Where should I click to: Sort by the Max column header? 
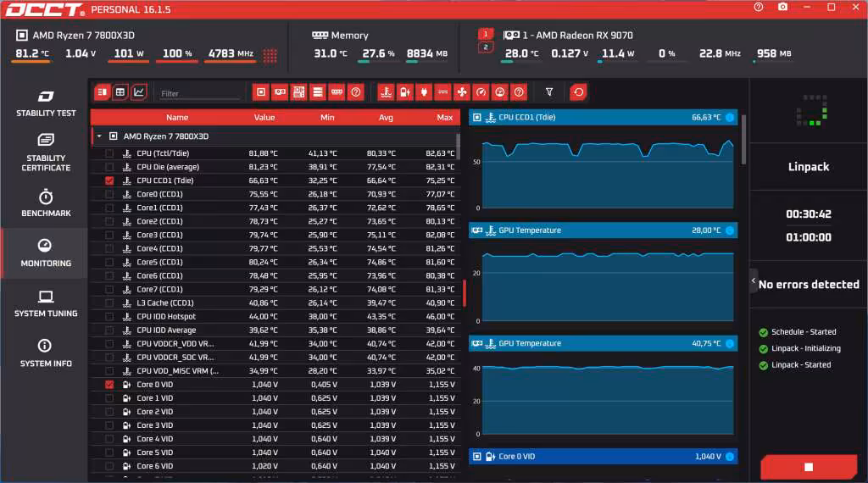click(x=444, y=117)
